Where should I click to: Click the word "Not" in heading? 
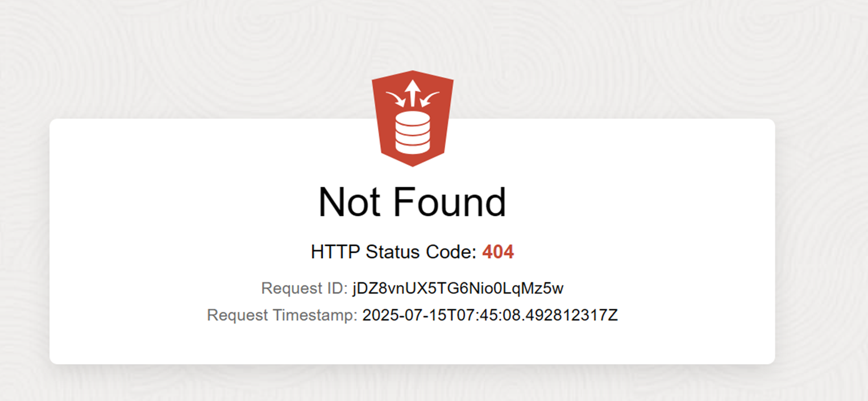(x=348, y=202)
